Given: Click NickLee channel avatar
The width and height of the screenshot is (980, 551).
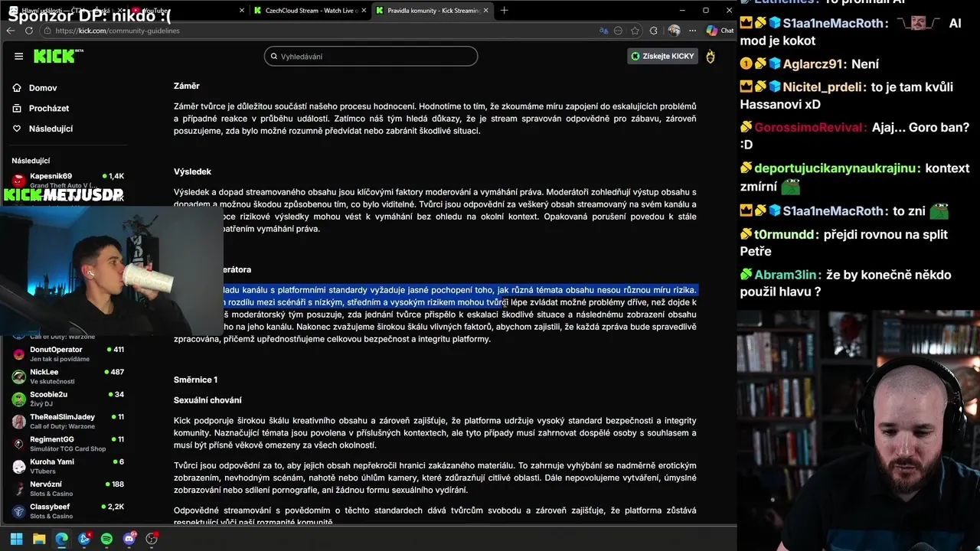Looking at the screenshot, I should pos(18,377).
